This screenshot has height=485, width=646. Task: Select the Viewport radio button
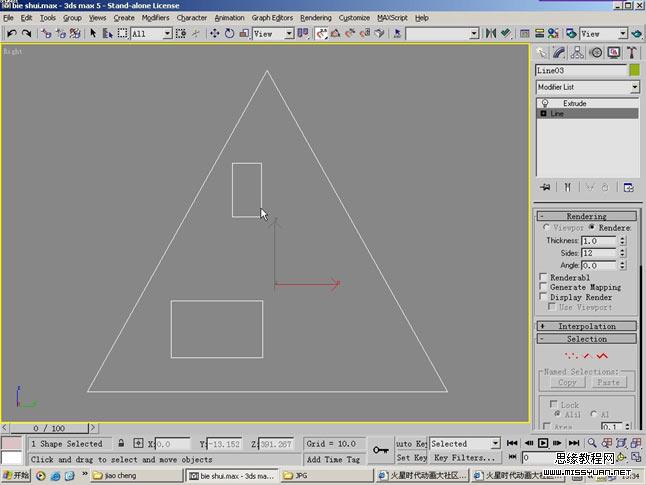(546, 227)
